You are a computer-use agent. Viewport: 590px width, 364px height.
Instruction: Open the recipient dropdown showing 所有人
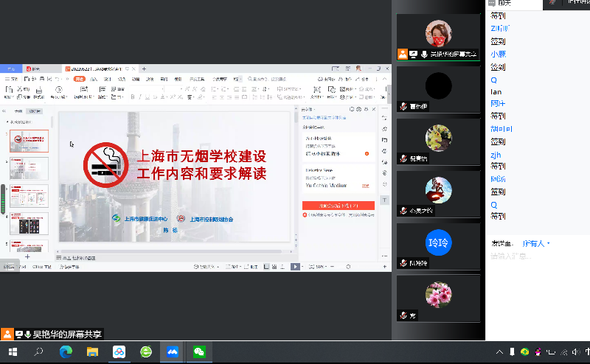(536, 244)
